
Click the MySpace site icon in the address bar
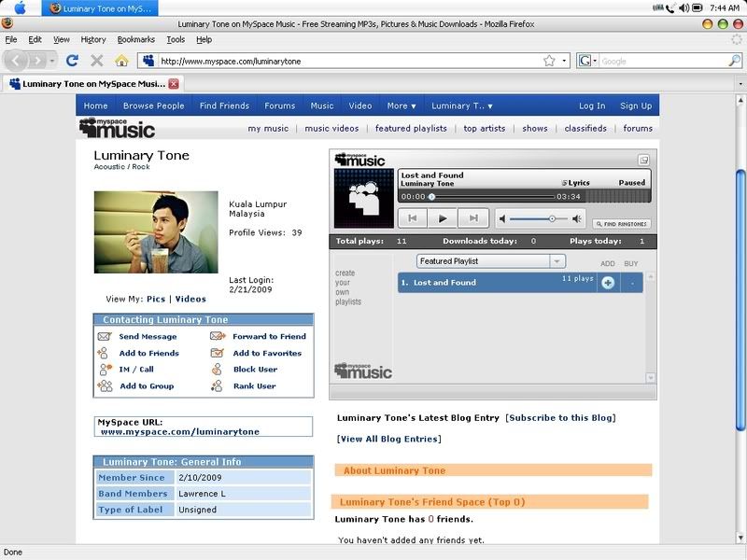click(148, 61)
